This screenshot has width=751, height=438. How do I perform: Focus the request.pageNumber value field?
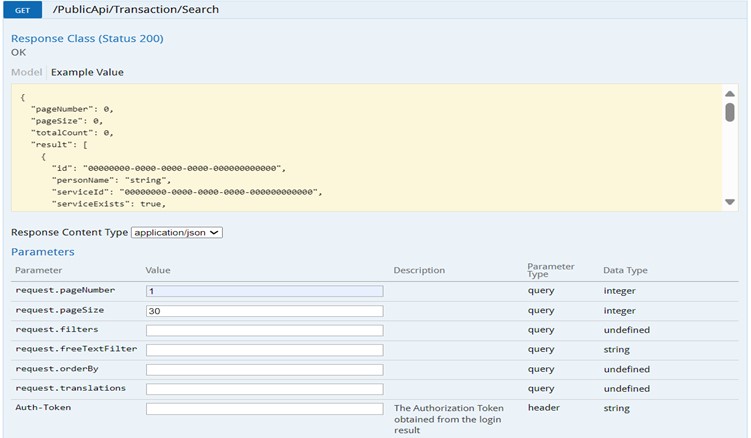pos(264,291)
